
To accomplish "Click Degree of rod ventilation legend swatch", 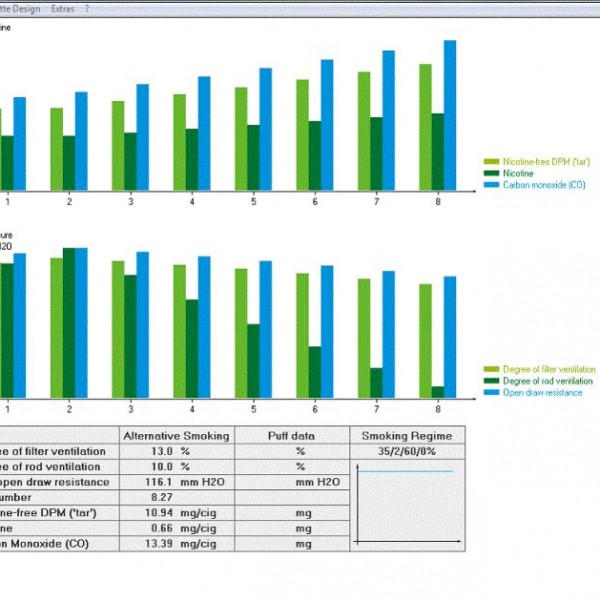I will [x=491, y=381].
